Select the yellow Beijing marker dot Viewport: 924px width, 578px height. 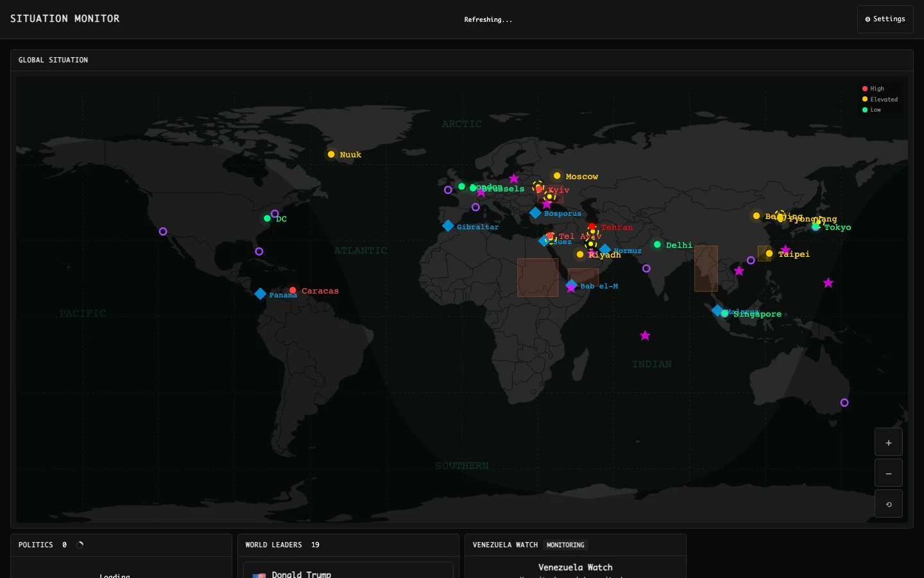[x=757, y=216]
